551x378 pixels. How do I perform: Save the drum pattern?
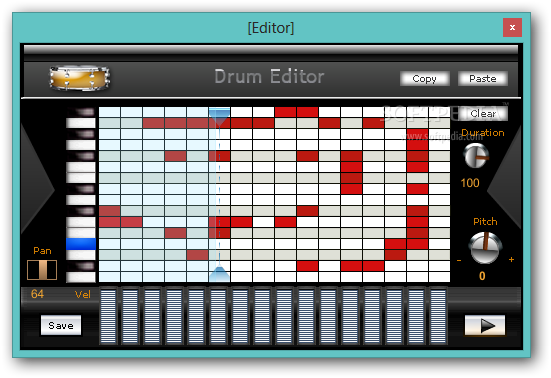[x=61, y=325]
